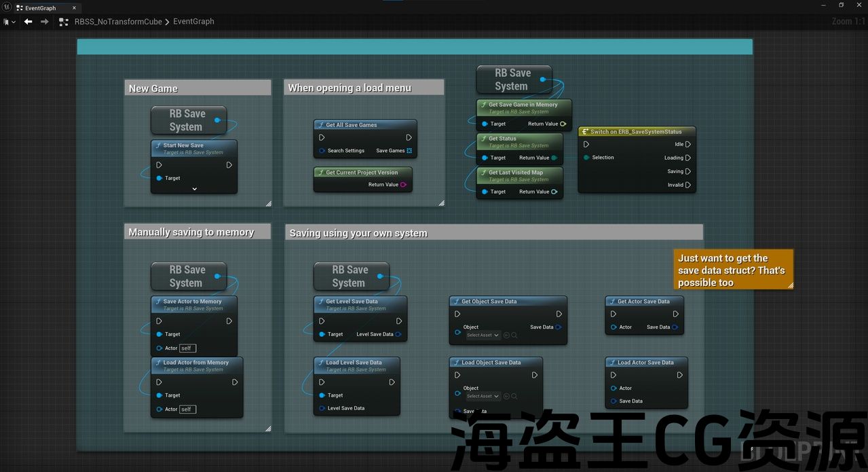
Task: Click the Invalid execution pin on the Switch node
Action: (x=688, y=185)
